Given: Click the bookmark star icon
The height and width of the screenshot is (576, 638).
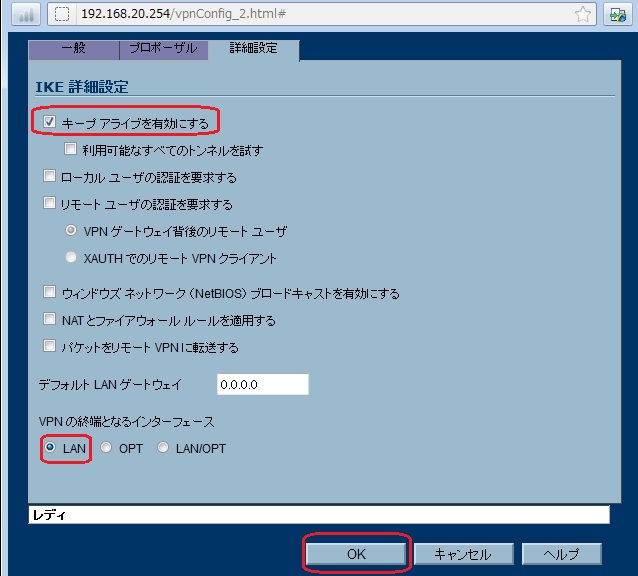Looking at the screenshot, I should (583, 14).
